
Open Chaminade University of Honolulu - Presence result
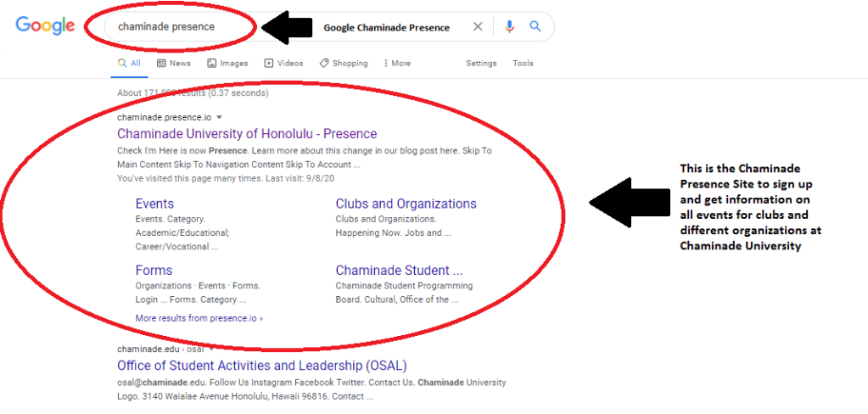click(x=247, y=134)
